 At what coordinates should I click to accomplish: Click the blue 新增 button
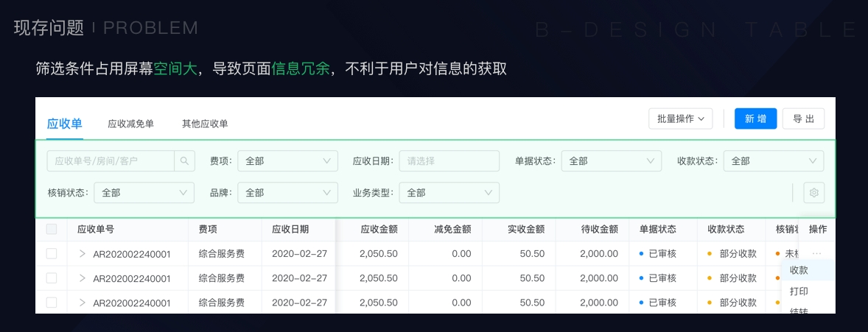pos(755,119)
